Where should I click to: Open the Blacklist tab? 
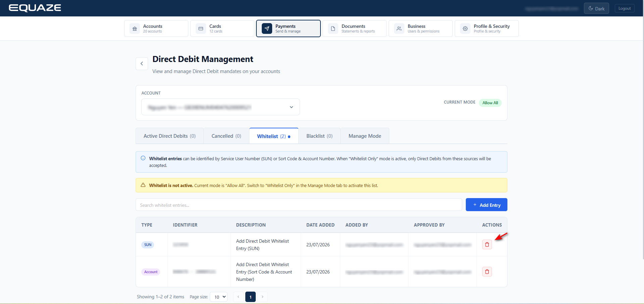pos(319,136)
